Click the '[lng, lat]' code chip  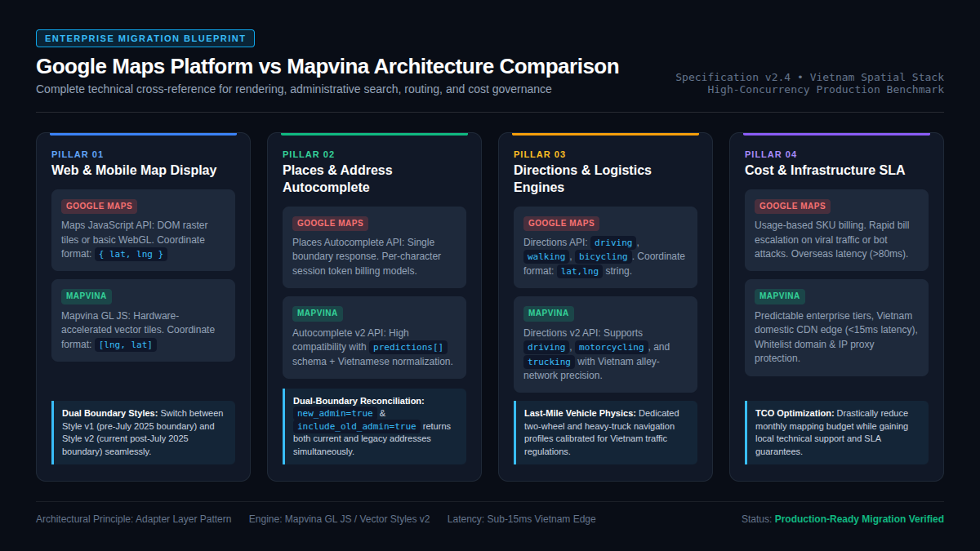127,344
